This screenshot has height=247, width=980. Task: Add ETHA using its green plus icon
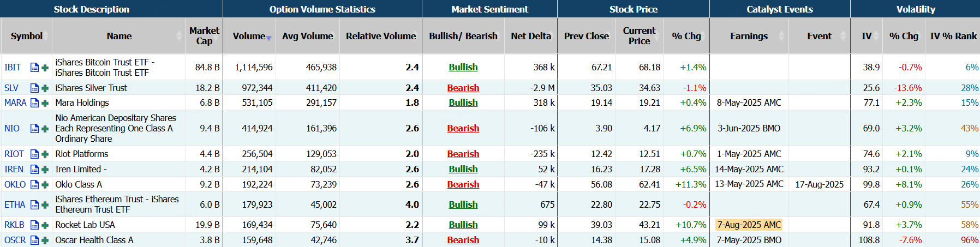(x=45, y=205)
